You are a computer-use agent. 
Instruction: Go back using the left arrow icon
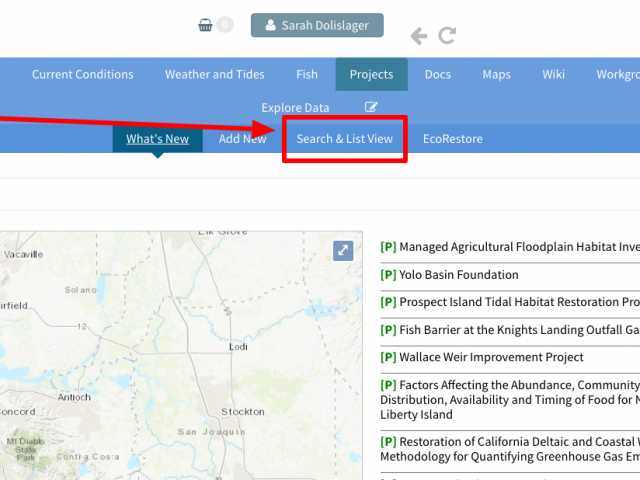point(419,36)
